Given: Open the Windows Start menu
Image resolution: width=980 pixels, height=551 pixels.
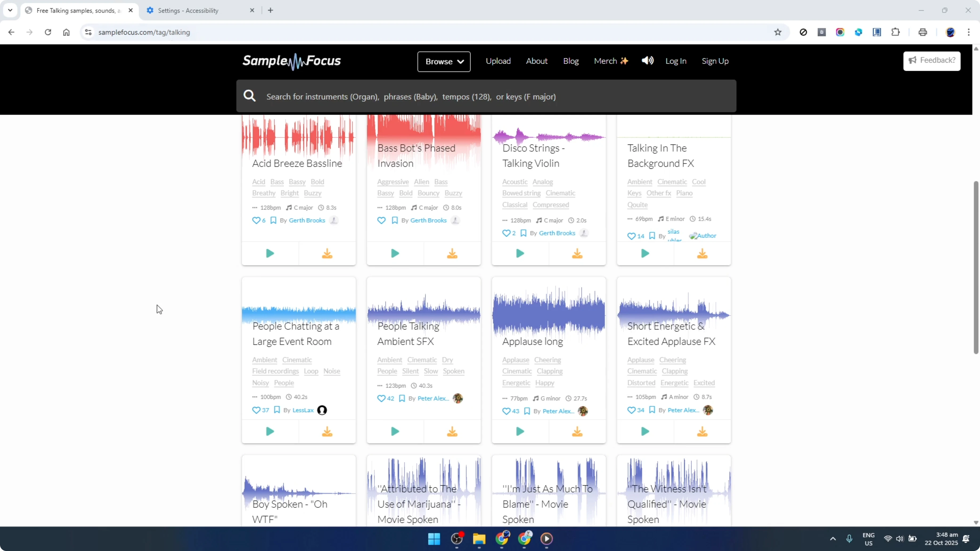Looking at the screenshot, I should tap(434, 539).
